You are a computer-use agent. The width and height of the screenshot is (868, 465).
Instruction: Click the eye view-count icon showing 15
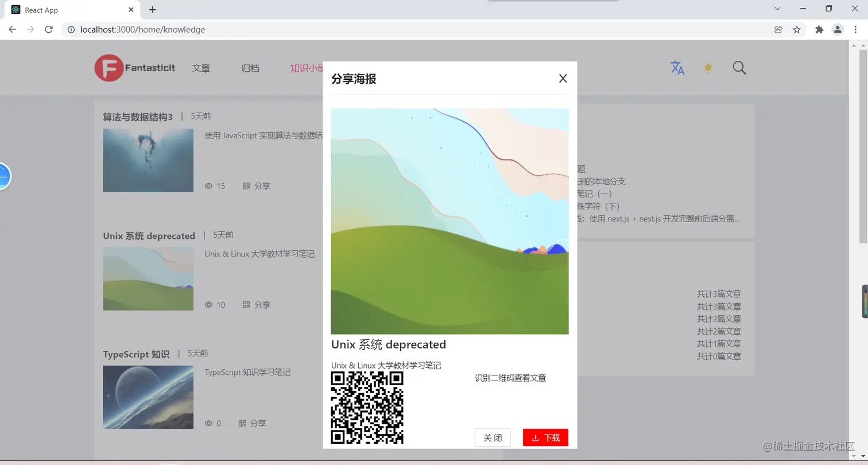(208, 186)
